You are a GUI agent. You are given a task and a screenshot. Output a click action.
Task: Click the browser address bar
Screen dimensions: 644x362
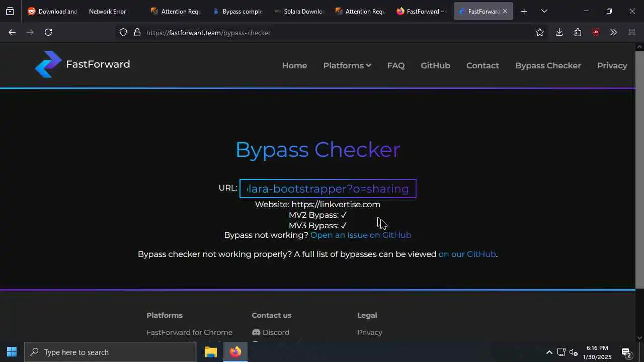(332, 32)
